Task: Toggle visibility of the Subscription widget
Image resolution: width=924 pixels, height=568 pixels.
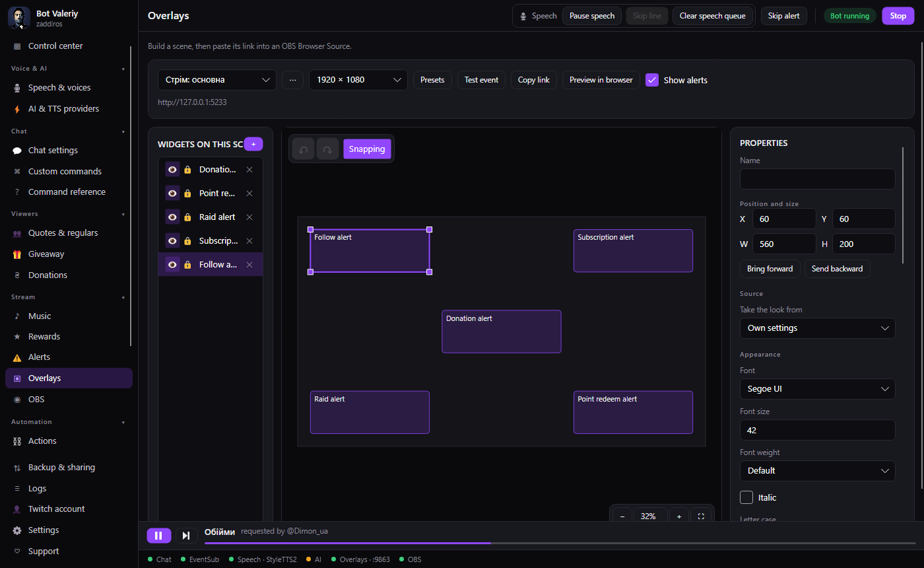Action: point(172,241)
